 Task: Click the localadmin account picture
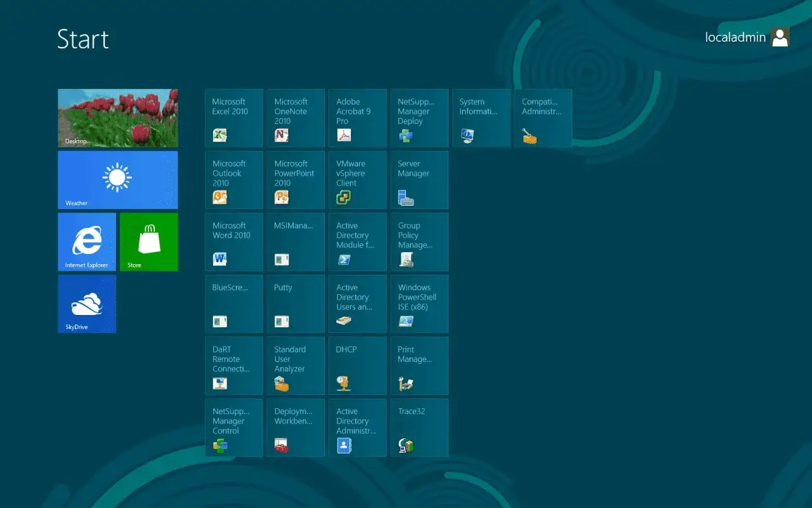click(x=780, y=37)
